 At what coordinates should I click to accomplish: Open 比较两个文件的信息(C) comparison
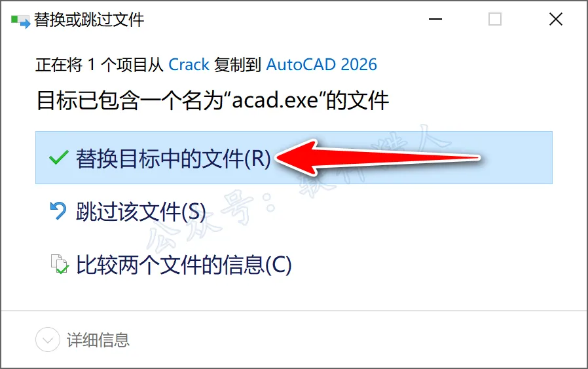[184, 265]
